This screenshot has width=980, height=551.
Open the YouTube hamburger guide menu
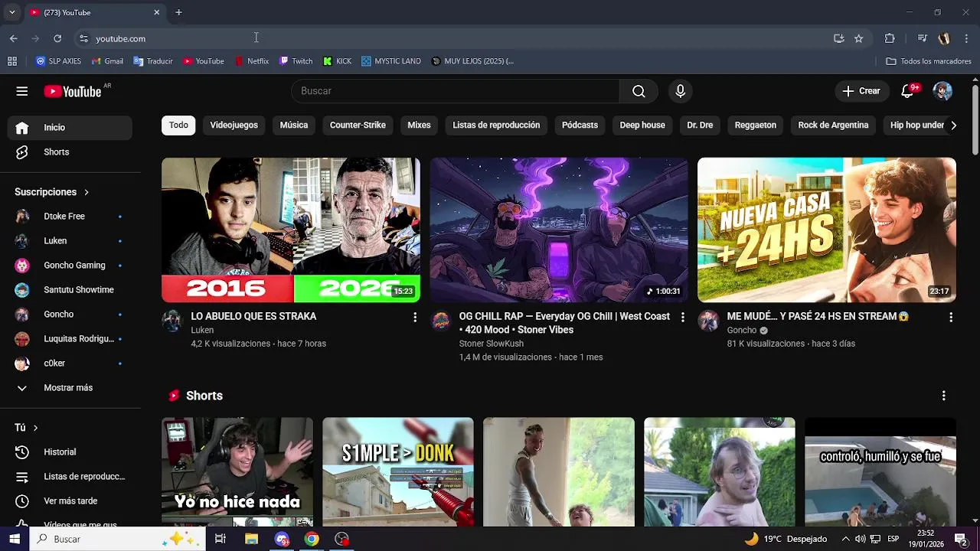click(x=21, y=91)
